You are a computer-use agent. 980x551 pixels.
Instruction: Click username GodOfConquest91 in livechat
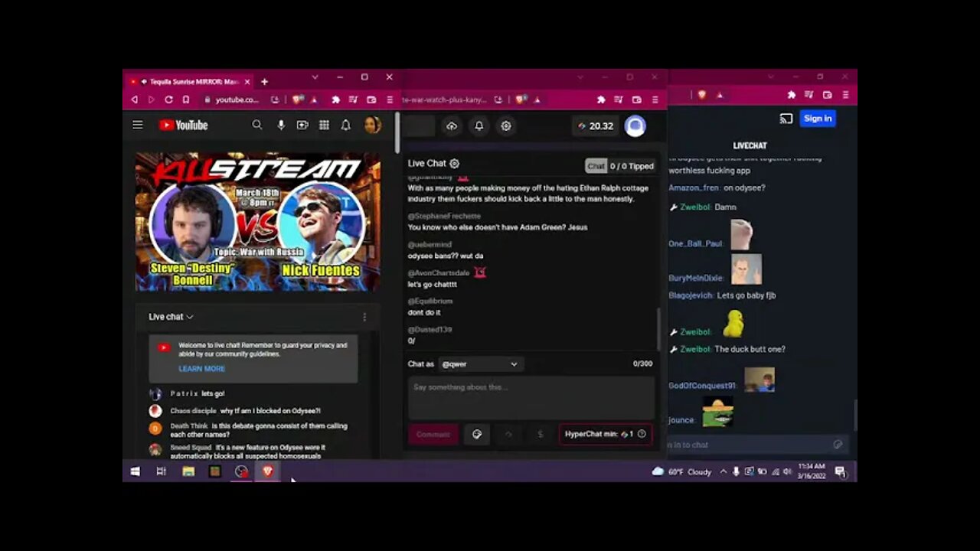pos(702,386)
